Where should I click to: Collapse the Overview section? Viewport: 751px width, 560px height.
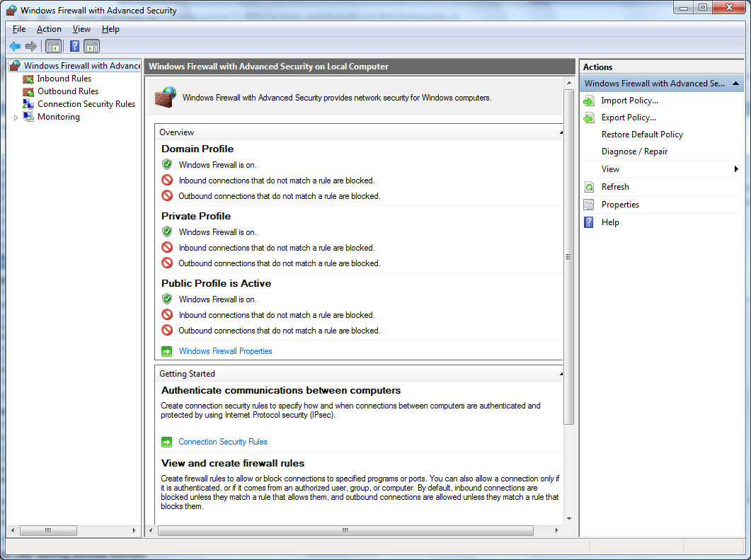click(x=561, y=132)
